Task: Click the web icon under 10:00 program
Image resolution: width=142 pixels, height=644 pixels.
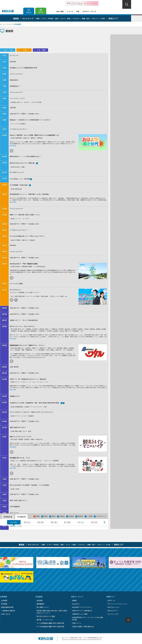Action: (11, 151)
